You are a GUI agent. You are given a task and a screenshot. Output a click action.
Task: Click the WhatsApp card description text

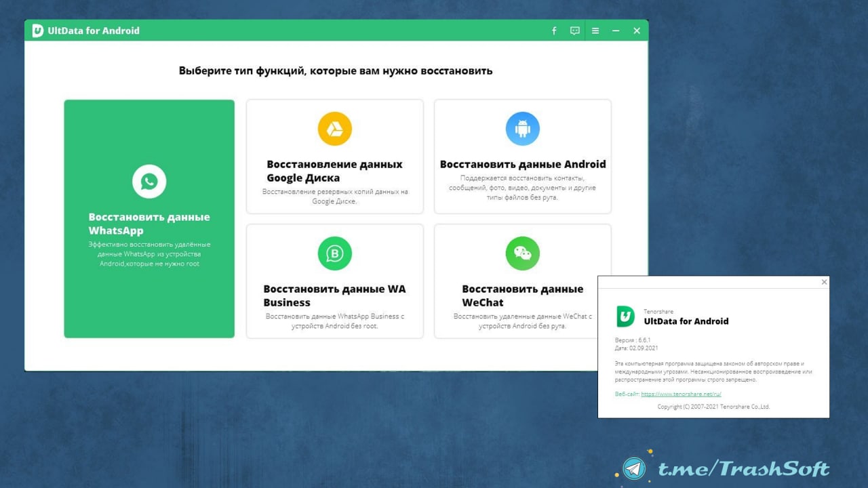tap(149, 254)
